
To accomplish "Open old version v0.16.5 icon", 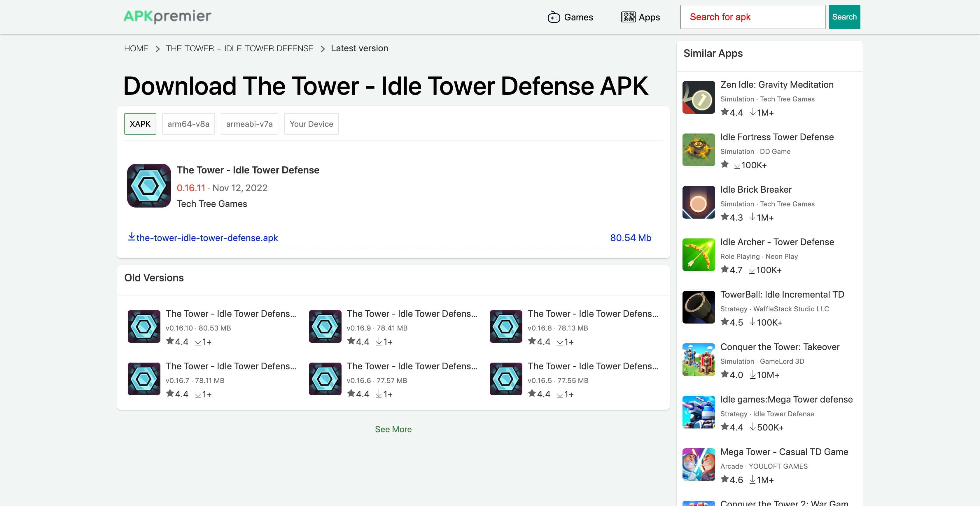I will [505, 379].
